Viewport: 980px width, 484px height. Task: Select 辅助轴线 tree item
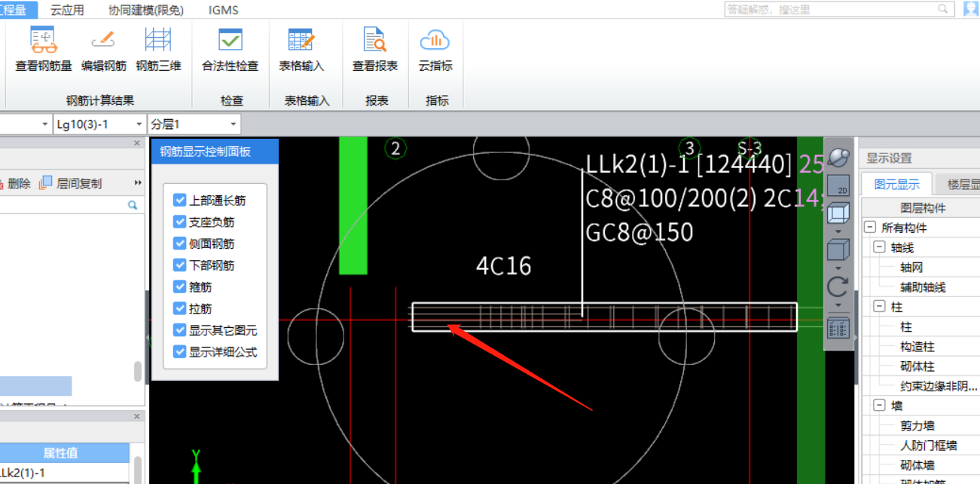pyautogui.click(x=923, y=287)
